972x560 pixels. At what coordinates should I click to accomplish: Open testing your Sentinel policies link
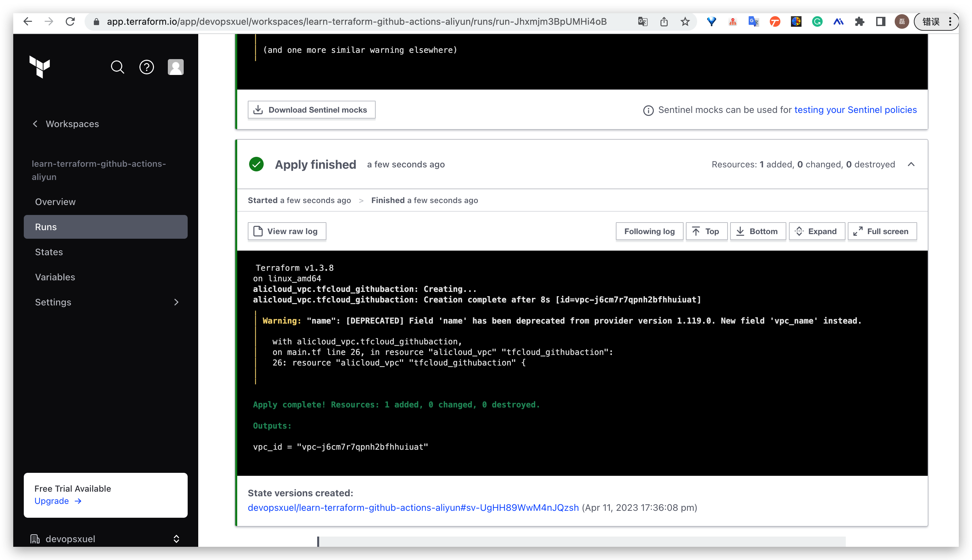click(x=855, y=110)
